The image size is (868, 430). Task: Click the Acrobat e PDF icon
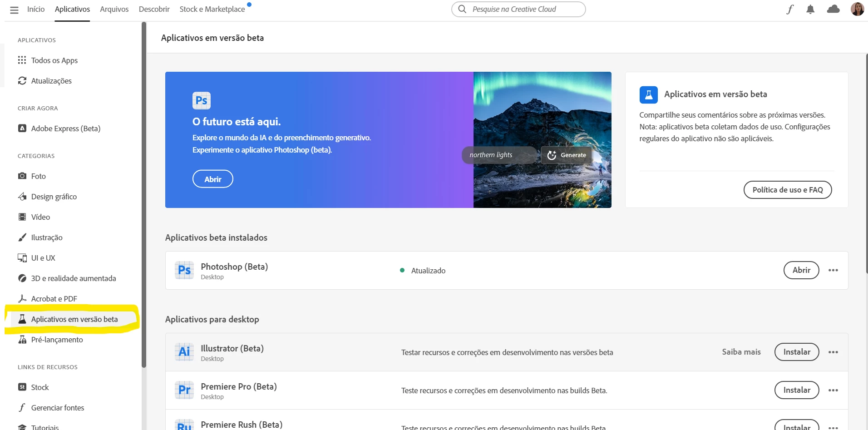tap(22, 298)
